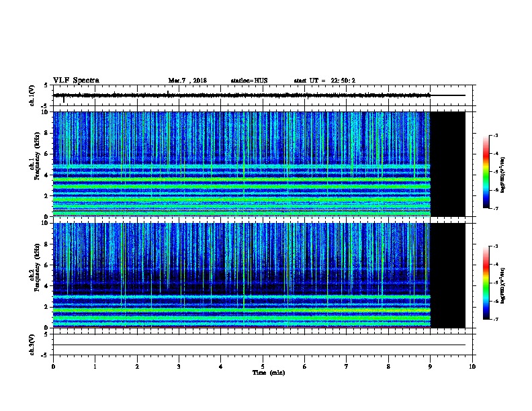Click the ch.1 spectrogram color scale bar

(x=486, y=172)
